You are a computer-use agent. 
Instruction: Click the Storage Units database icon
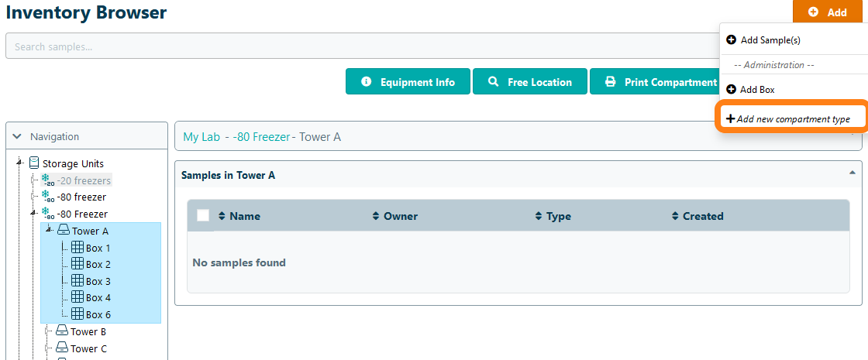(34, 163)
